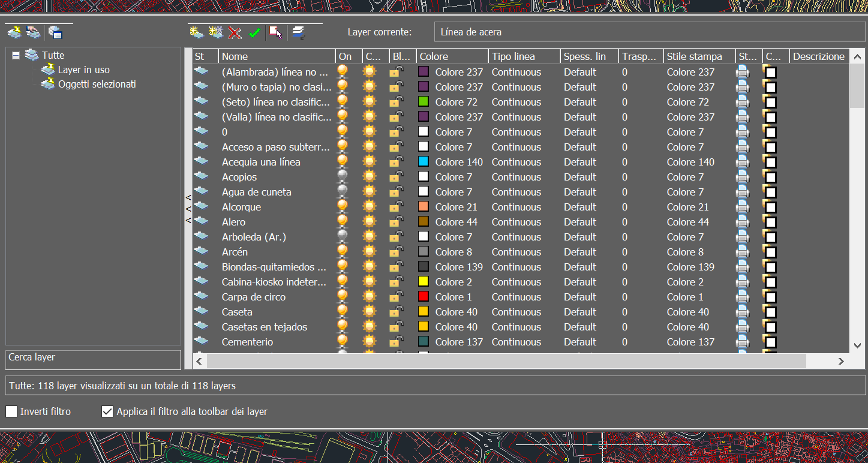Click the printer icon for (Alambrada) layer

pyautogui.click(x=743, y=72)
